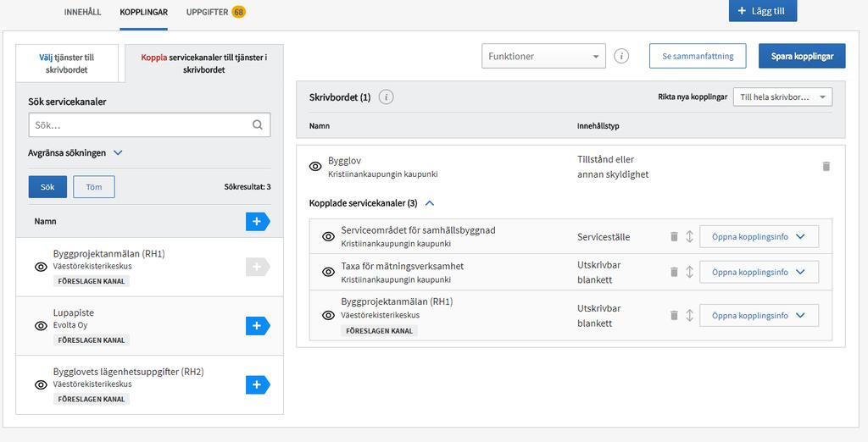Preview Byggprojektanmälan (RH1) search result eye icon

(x=41, y=268)
